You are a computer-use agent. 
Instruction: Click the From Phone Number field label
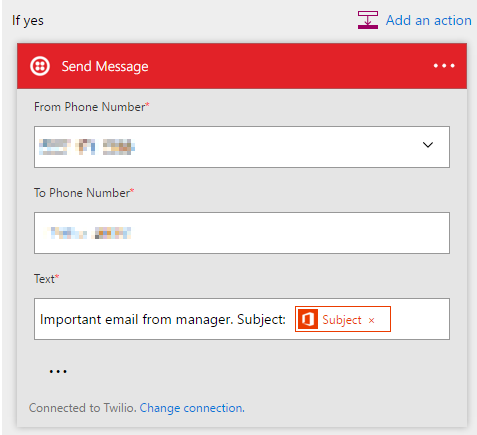point(92,107)
